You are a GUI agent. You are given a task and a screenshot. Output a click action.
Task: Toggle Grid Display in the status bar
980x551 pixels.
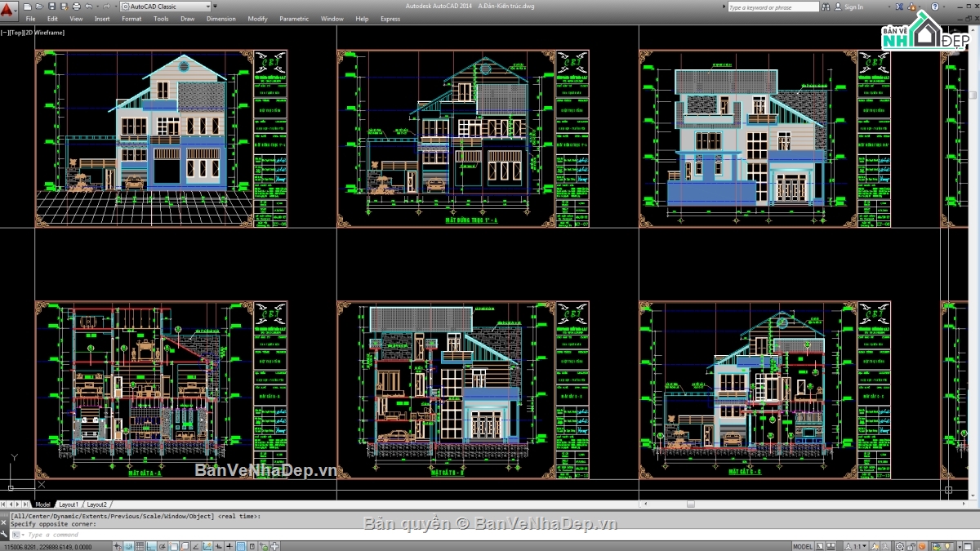(x=139, y=544)
